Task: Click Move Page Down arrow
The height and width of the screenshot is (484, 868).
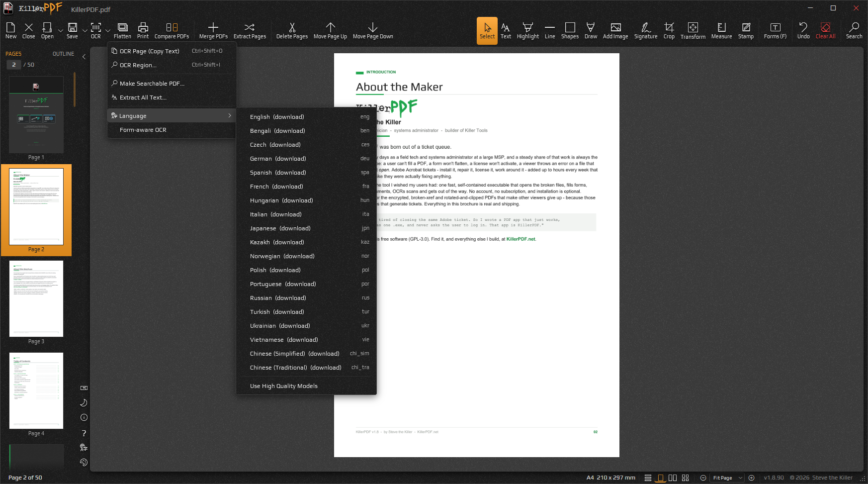Action: point(373,30)
